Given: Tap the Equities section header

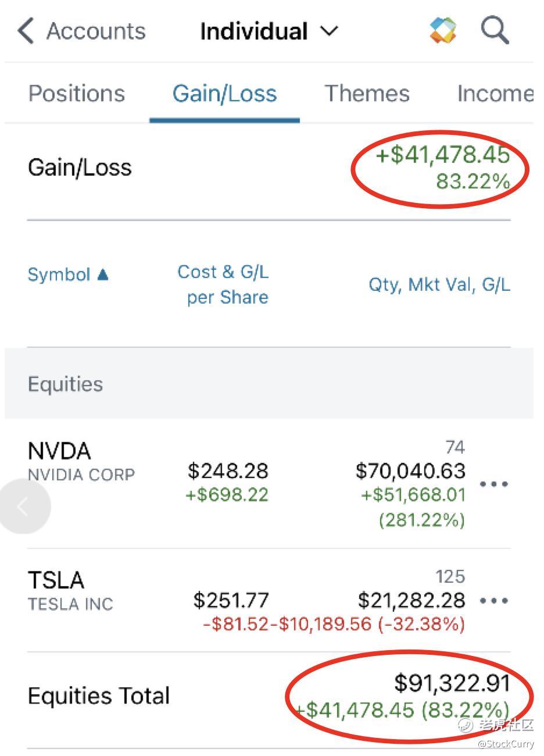Looking at the screenshot, I should (x=66, y=384).
